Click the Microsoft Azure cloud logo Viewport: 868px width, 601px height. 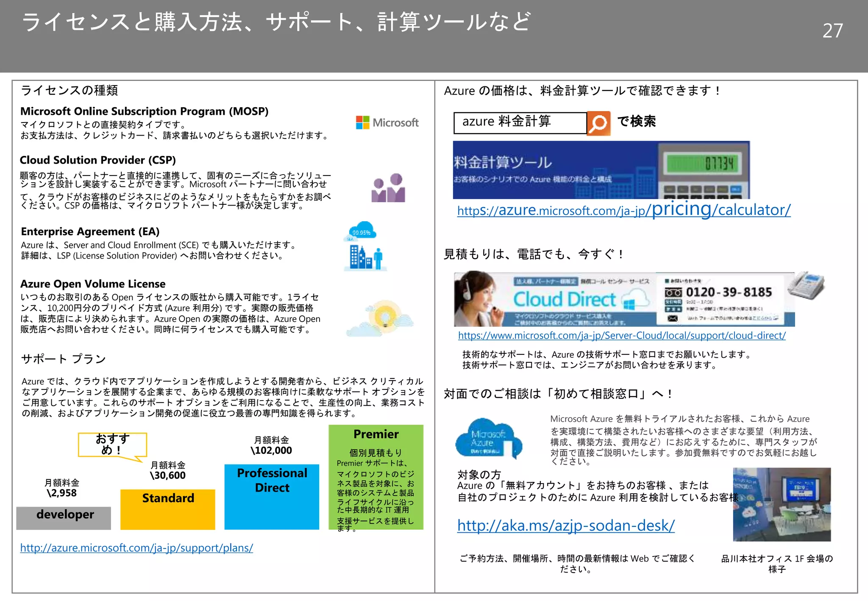coord(489,438)
